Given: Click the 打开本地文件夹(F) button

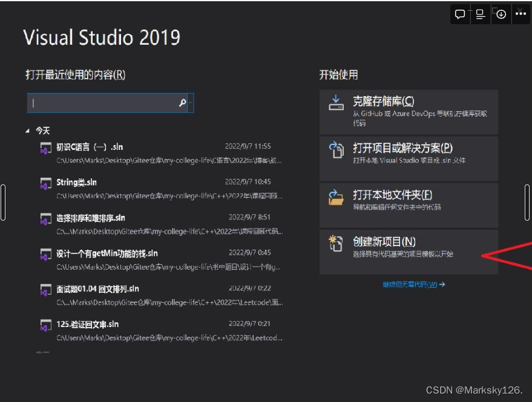Looking at the screenshot, I should click(x=409, y=206).
